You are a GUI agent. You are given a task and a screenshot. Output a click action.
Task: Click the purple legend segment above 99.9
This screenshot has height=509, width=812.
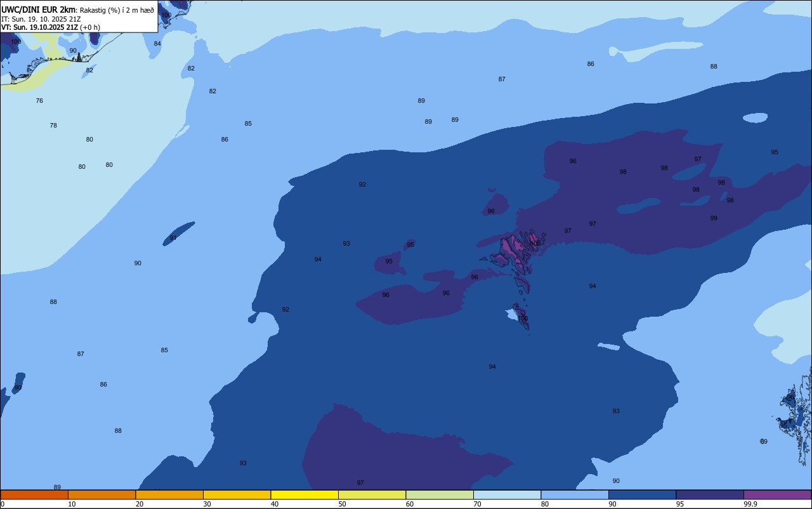(x=777, y=494)
